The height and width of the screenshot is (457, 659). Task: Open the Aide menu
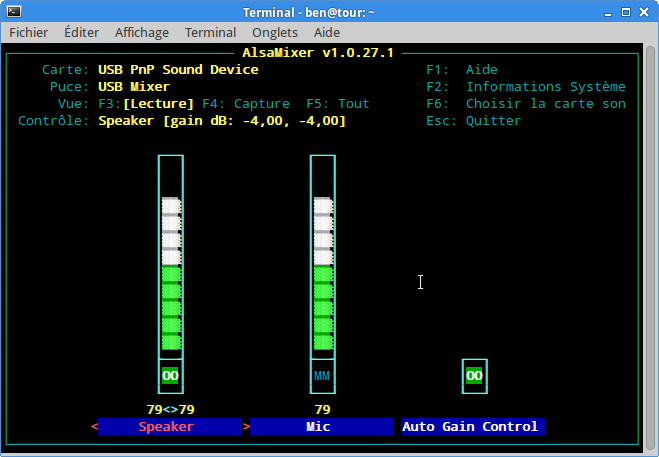(x=327, y=32)
